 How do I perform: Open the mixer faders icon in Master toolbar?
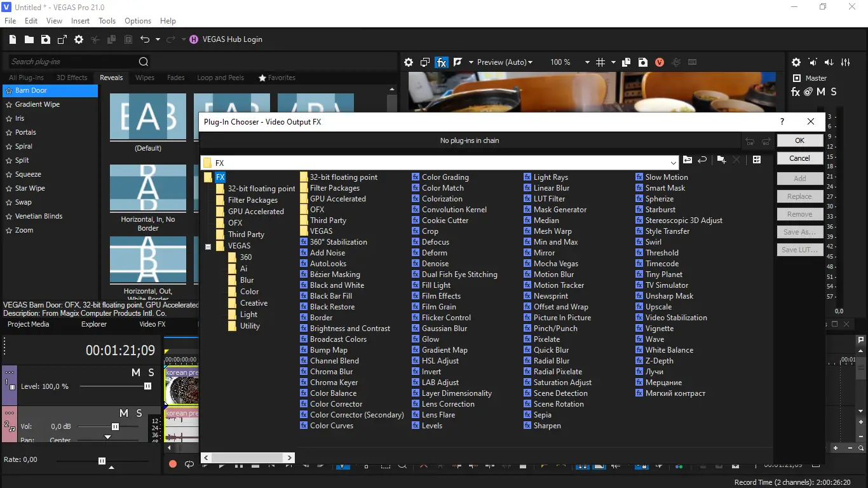click(846, 62)
